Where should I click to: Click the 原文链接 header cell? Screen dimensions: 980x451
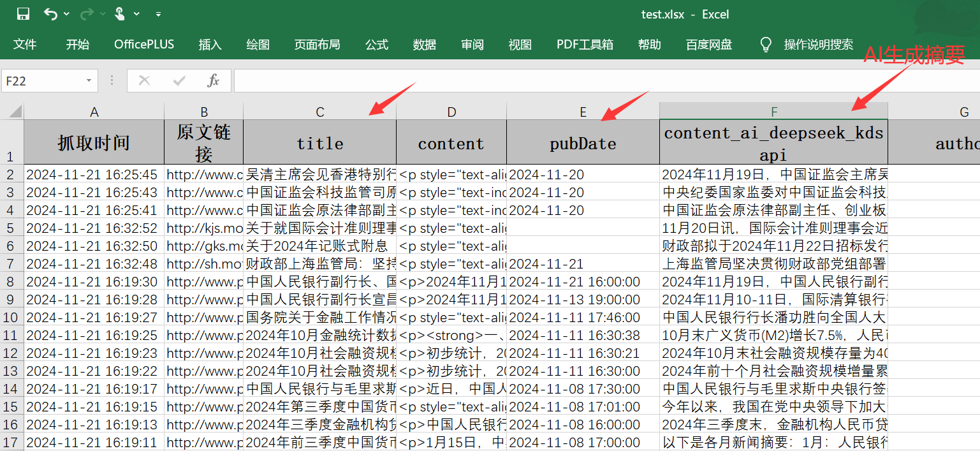coord(204,142)
